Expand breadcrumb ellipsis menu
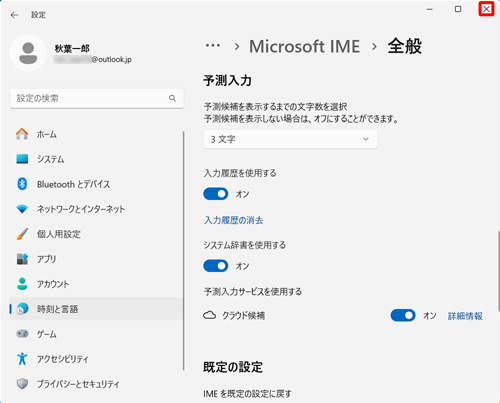 point(213,46)
